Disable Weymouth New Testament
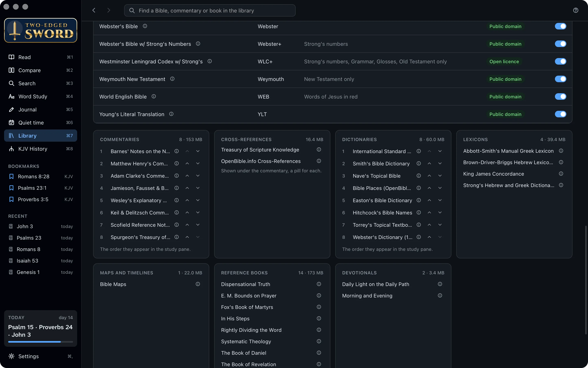 [x=560, y=79]
